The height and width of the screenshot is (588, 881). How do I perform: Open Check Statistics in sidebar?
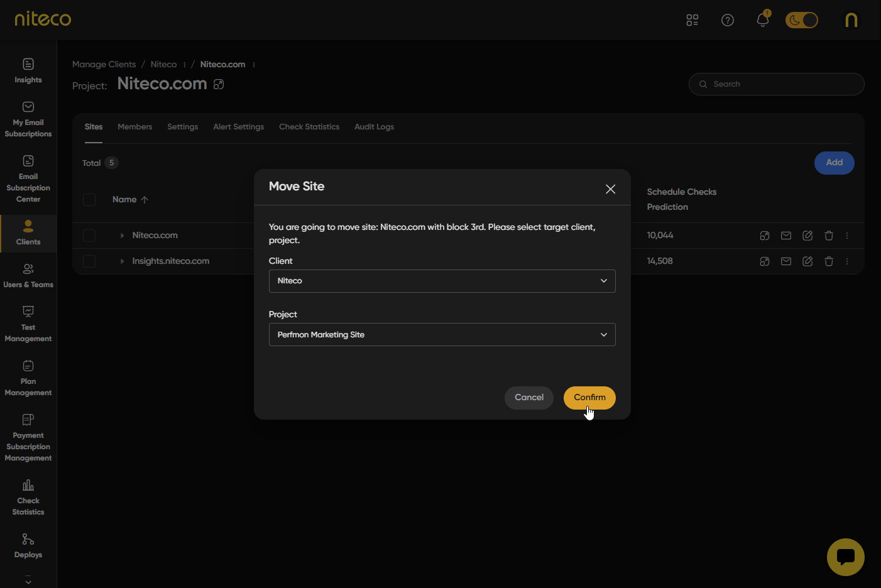click(28, 498)
